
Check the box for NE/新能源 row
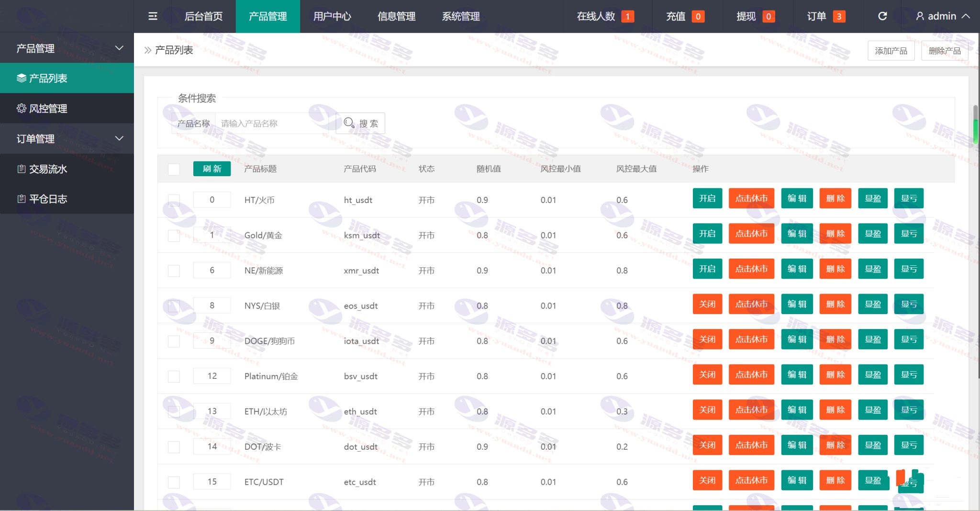[174, 271]
